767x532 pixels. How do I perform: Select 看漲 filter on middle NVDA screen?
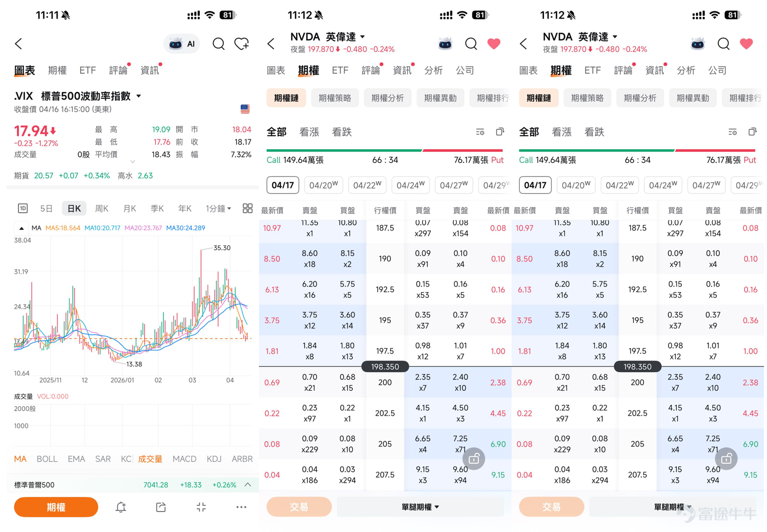pyautogui.click(x=309, y=132)
